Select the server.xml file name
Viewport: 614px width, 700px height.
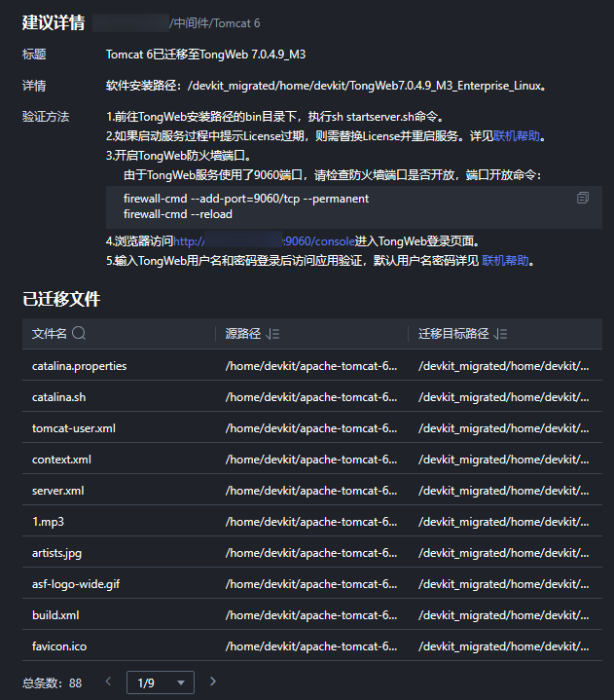click(58, 491)
